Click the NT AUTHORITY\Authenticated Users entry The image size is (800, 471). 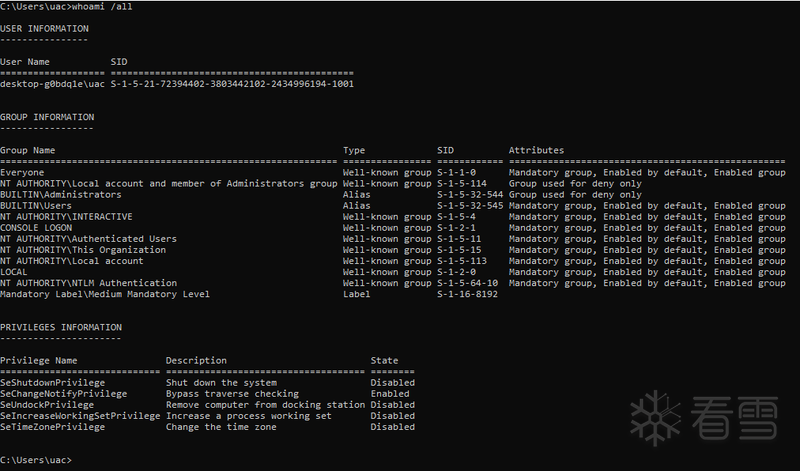point(88,239)
